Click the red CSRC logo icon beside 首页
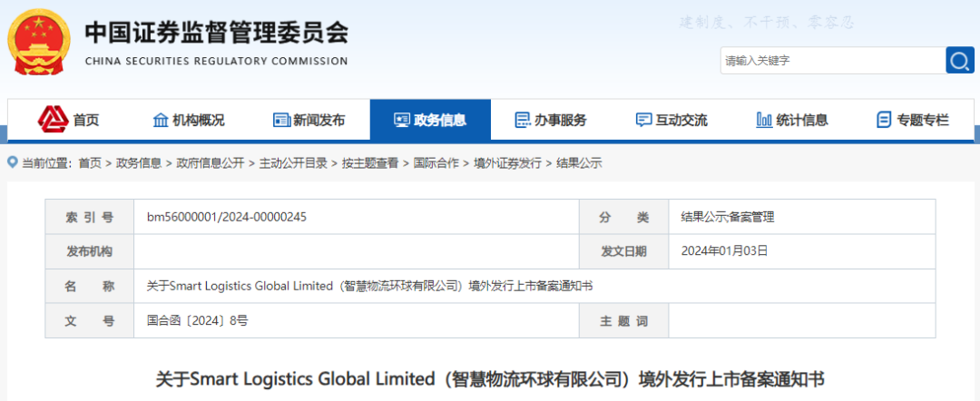 pos(54,119)
